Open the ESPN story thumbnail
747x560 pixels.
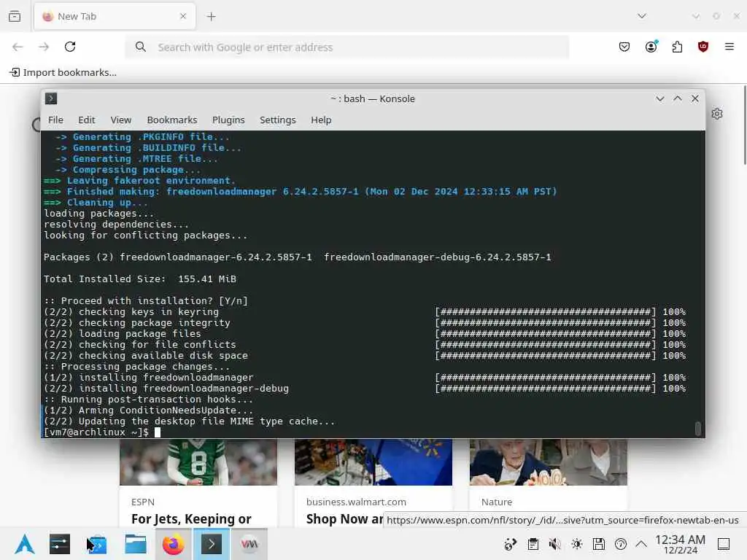click(198, 462)
